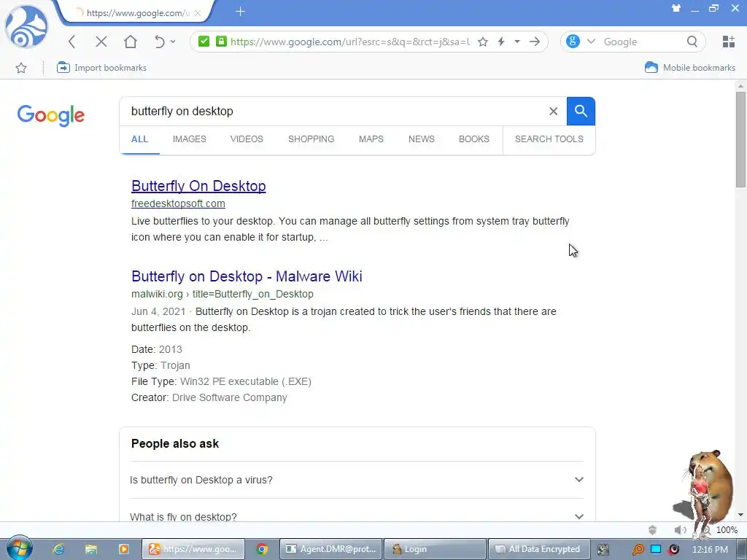Click the Google toolbar search field
Screen dimensions: 747x560
pyautogui.click(x=642, y=42)
